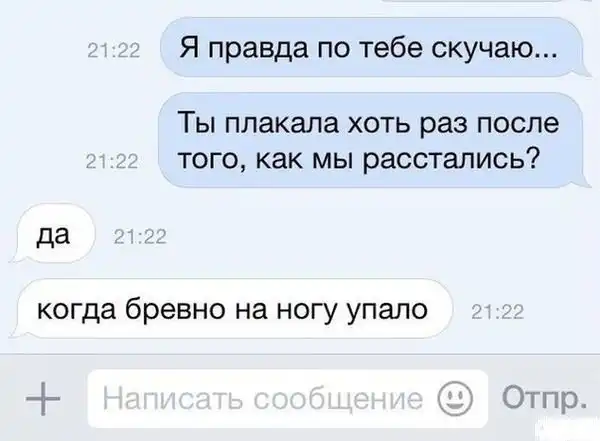The width and height of the screenshot is (600, 441).
Task: Click the word "сообщение" in the input placeholder
Action: tap(338, 400)
